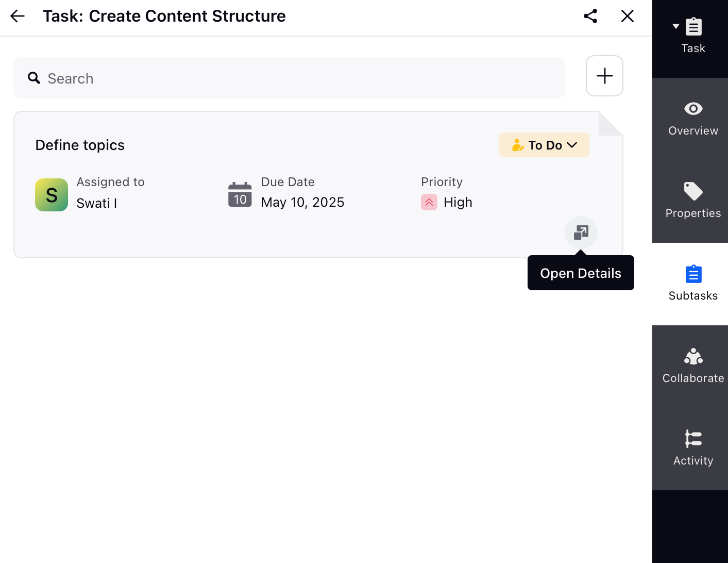Screen dimensions: 728x563
Task: Go back using the left arrow icon
Action: click(18, 16)
